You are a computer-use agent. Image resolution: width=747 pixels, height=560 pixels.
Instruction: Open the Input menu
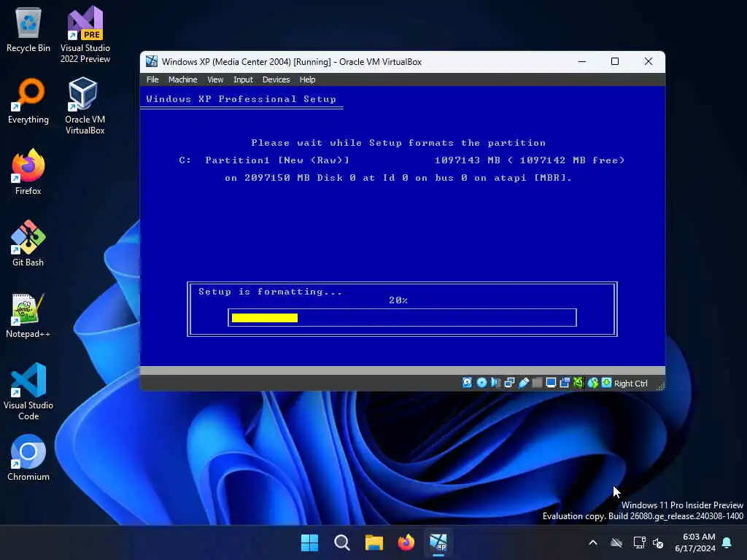(x=243, y=79)
